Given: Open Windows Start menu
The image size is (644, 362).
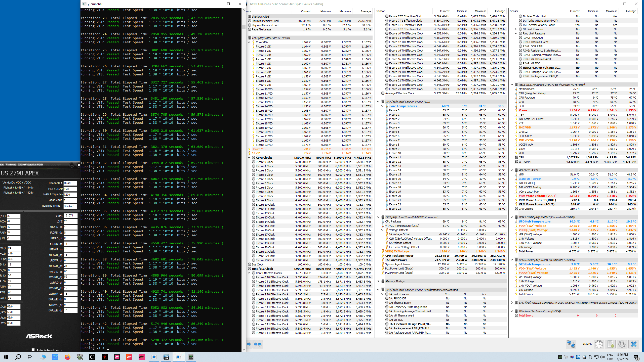Looking at the screenshot, I should click(x=6, y=357).
